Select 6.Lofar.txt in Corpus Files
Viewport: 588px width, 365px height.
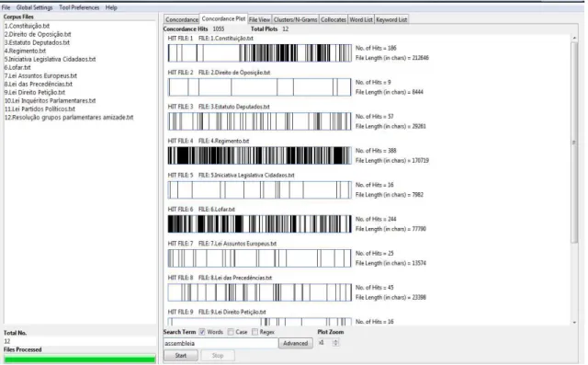tap(17, 67)
